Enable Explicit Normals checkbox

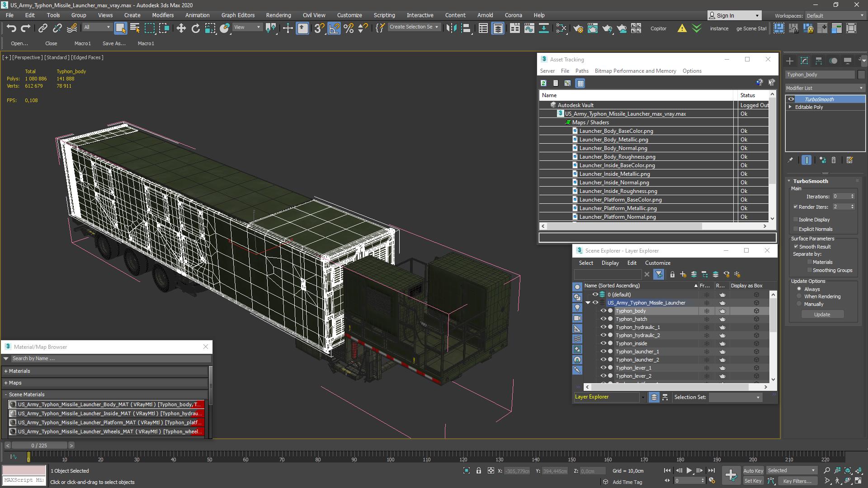tap(796, 229)
